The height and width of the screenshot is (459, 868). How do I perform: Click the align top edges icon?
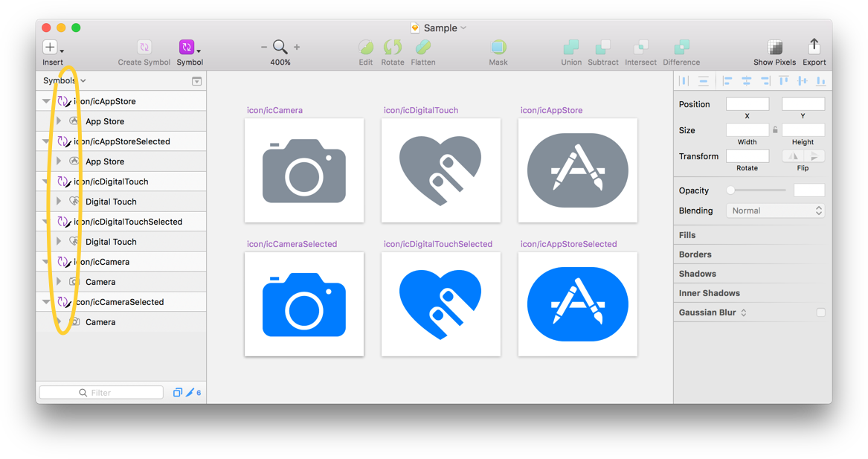(x=784, y=81)
